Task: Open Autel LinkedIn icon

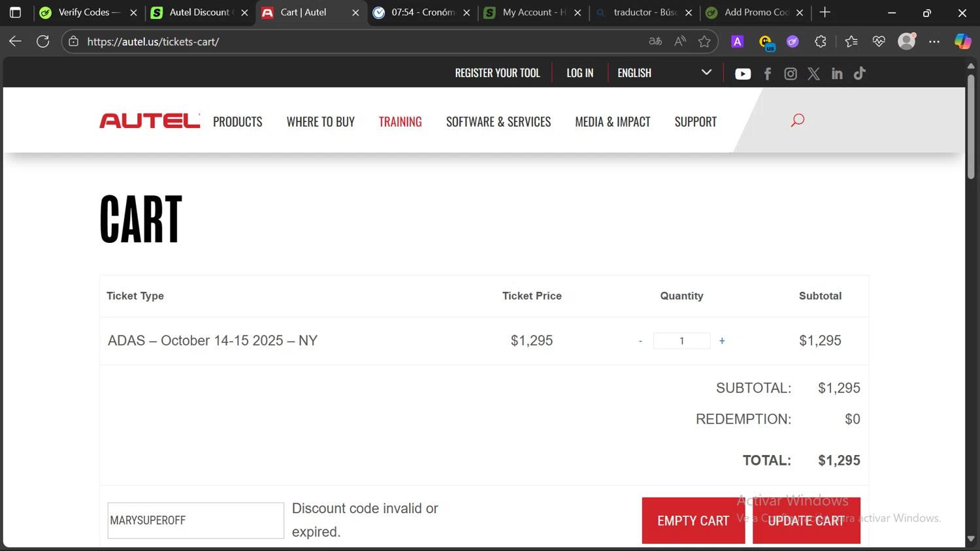Action: click(837, 73)
